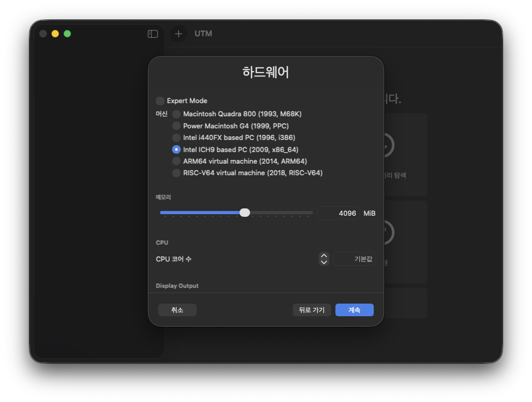Minimize the window with the yellow button
This screenshot has width=532, height=402.
coord(55,34)
